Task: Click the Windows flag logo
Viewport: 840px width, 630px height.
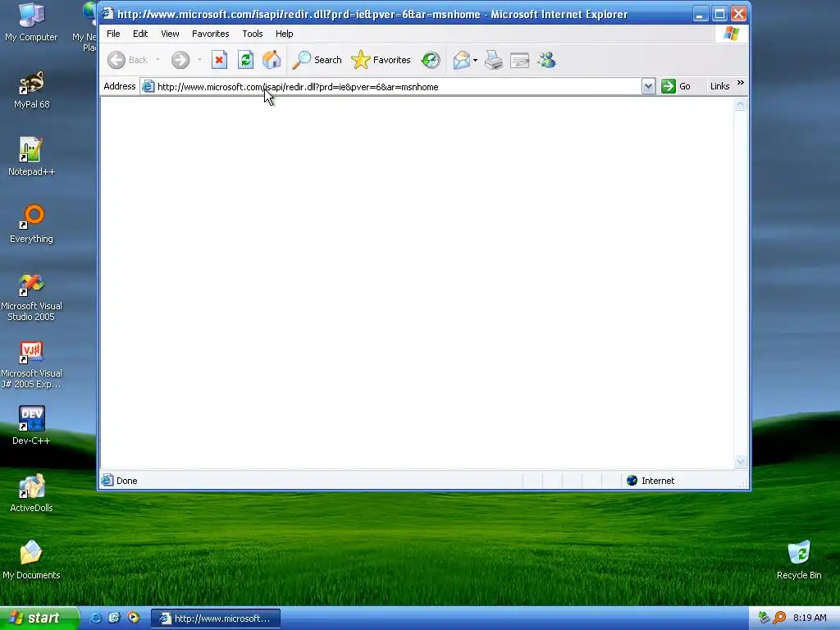Action: click(731, 34)
